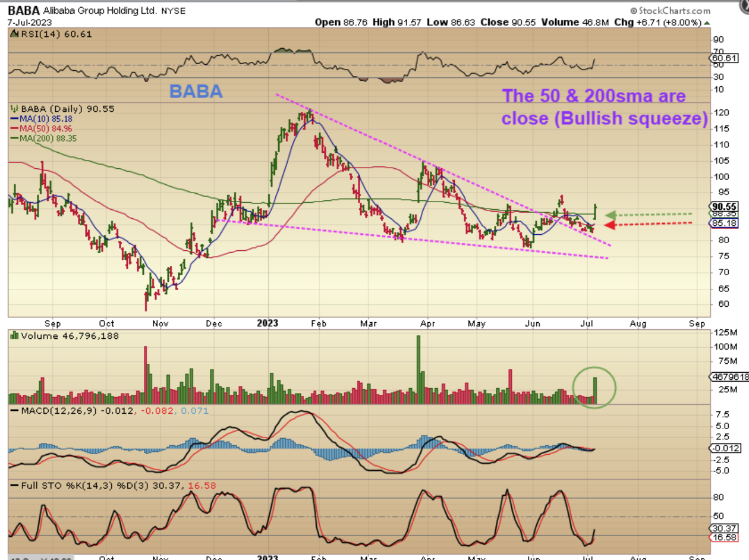Click the -0.012 MACD axis tag
The image size is (749, 560).
pos(725,448)
